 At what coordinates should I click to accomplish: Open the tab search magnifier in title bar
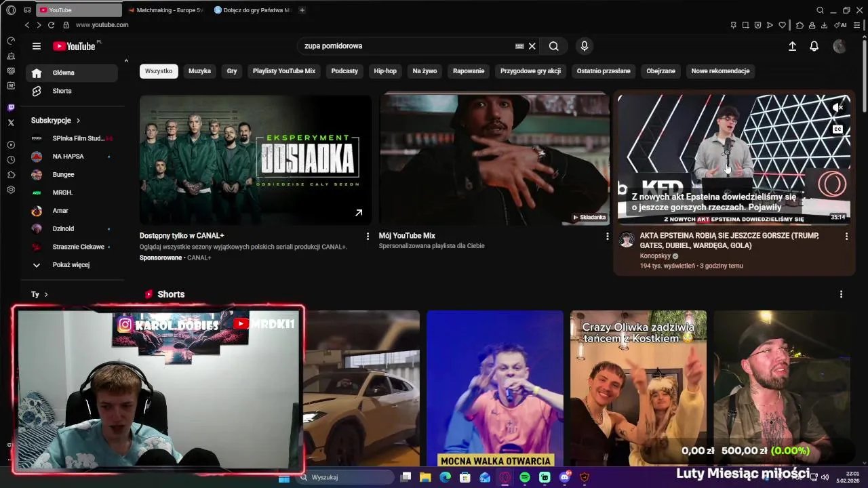tap(820, 10)
